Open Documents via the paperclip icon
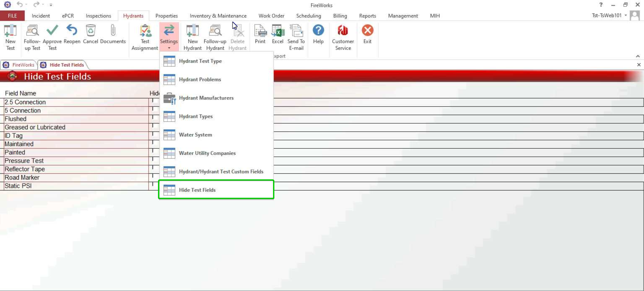 coord(113,31)
